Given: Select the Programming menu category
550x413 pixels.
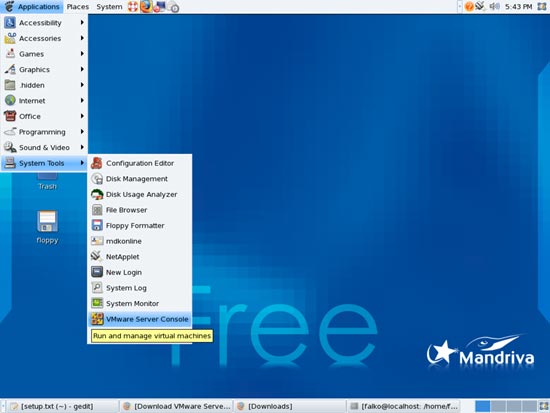Looking at the screenshot, I should (44, 132).
